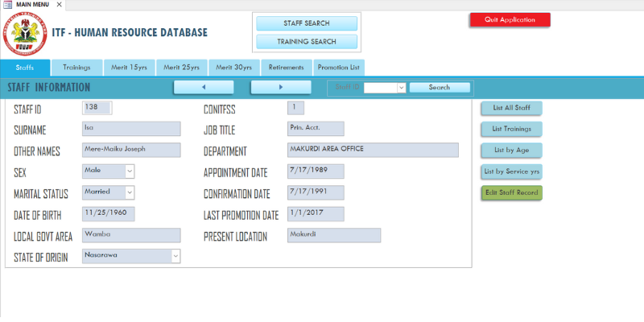Click the ITF logo emblem

pos(25,34)
